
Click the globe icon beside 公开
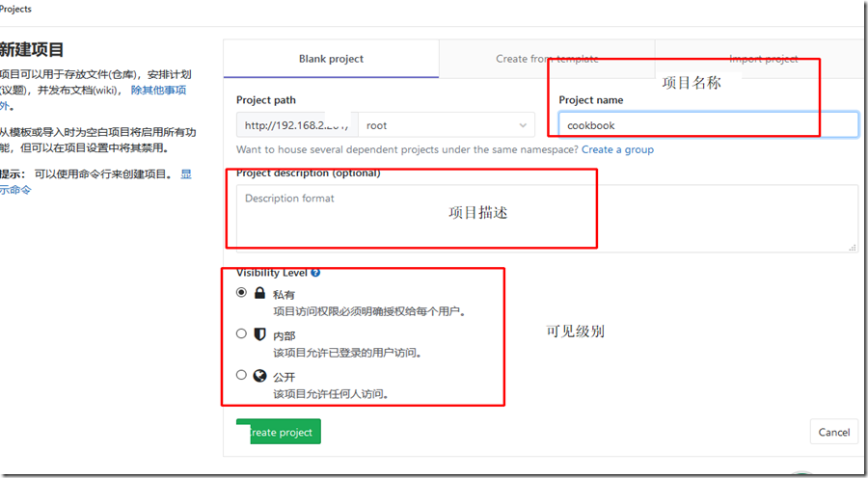point(259,376)
